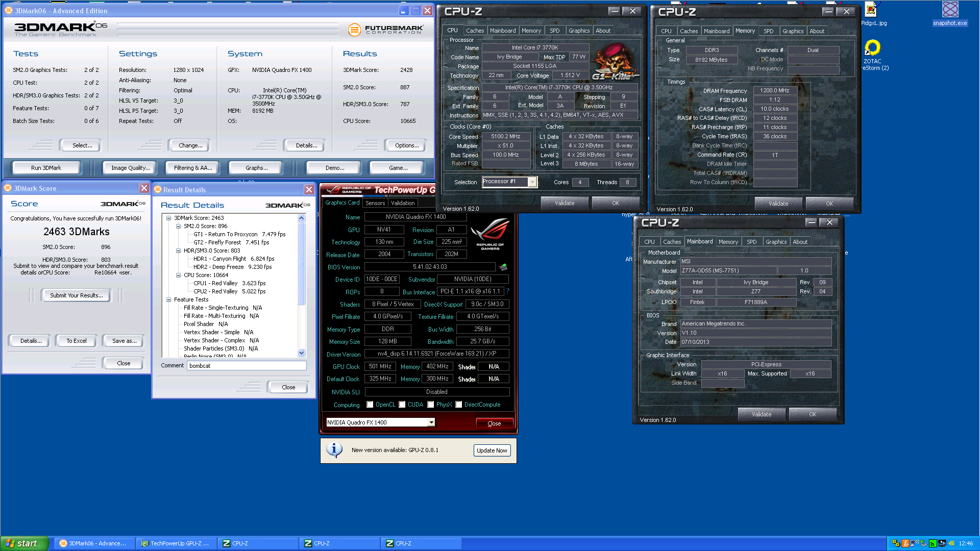
Task: Click the yellow gears tray icon
Action: click(x=896, y=543)
